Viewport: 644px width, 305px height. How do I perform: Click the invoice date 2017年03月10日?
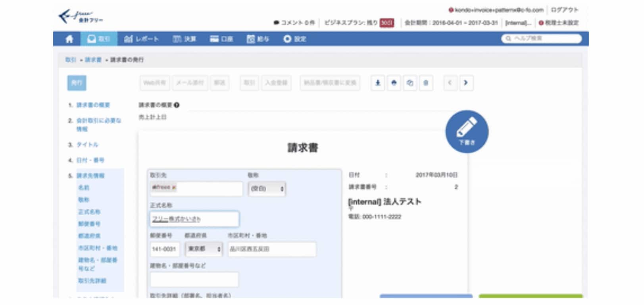(x=436, y=175)
